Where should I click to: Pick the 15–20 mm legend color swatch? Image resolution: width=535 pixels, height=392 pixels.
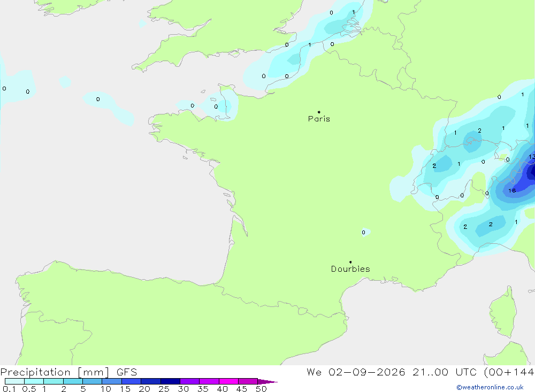pyautogui.click(x=132, y=381)
